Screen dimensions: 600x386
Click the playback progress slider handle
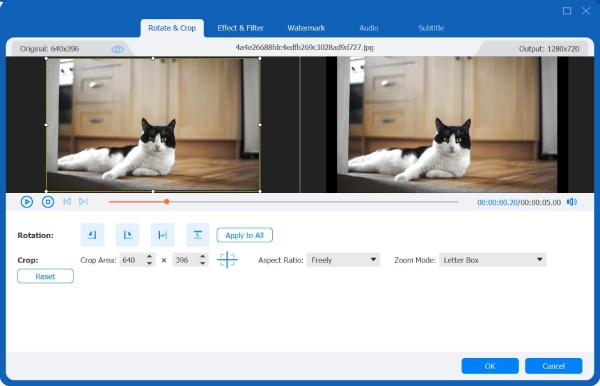pyautogui.click(x=167, y=202)
